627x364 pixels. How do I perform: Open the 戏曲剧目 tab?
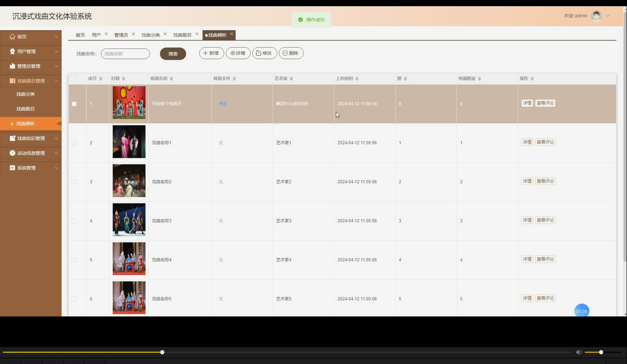click(182, 35)
